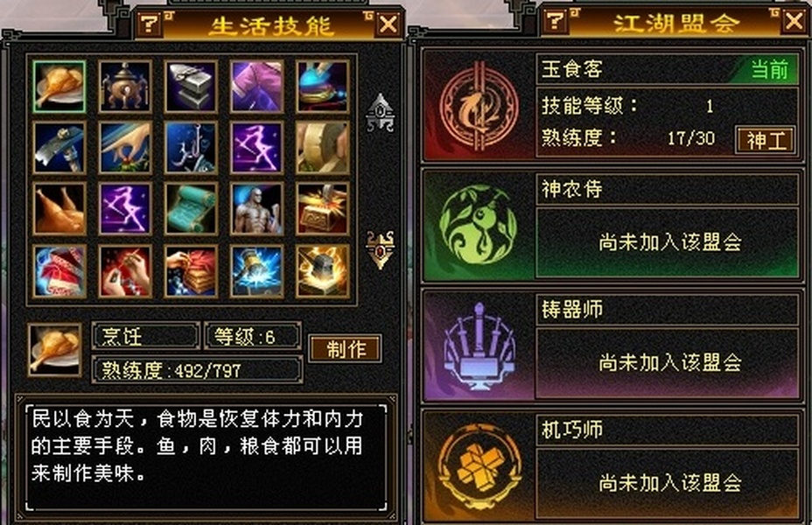The width and height of the screenshot is (812, 525).
Task: Click the up arrow of skill list
Action: coord(381,112)
